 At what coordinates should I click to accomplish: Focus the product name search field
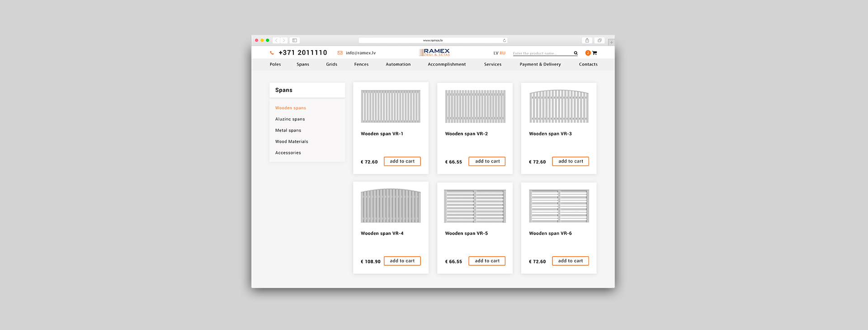pos(542,53)
